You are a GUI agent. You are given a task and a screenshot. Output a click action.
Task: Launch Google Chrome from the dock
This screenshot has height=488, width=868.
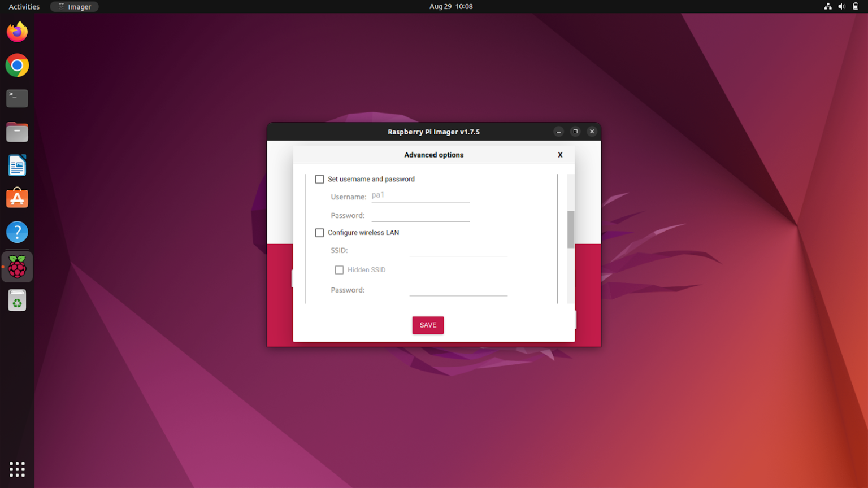(17, 66)
